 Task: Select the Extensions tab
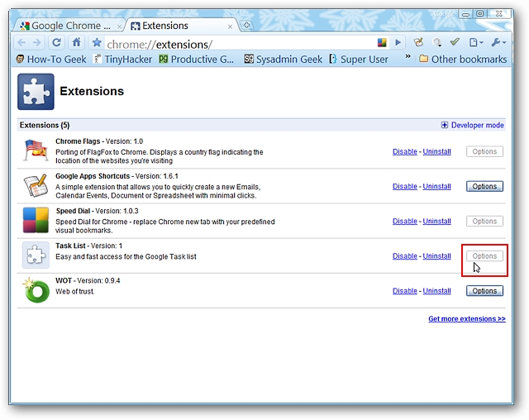[180, 26]
